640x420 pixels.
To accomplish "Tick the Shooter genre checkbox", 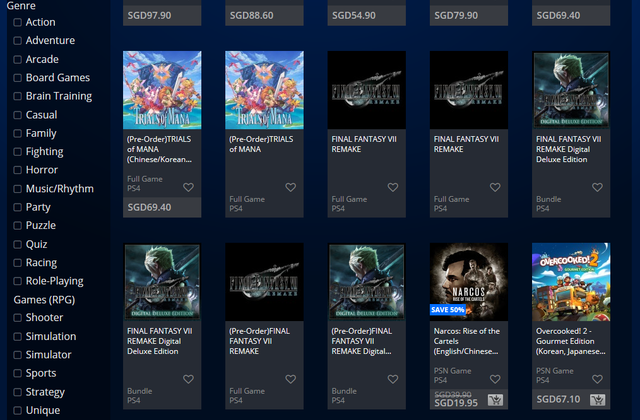I will click(x=18, y=318).
